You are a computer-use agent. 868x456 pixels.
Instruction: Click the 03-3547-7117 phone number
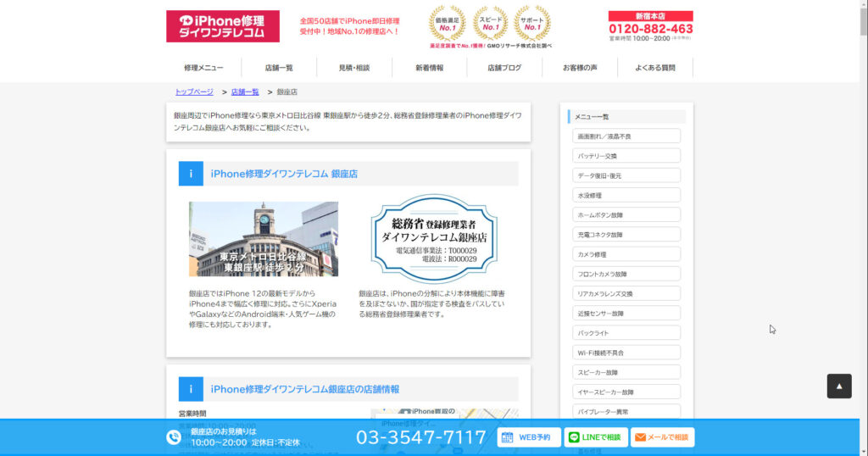pos(420,437)
